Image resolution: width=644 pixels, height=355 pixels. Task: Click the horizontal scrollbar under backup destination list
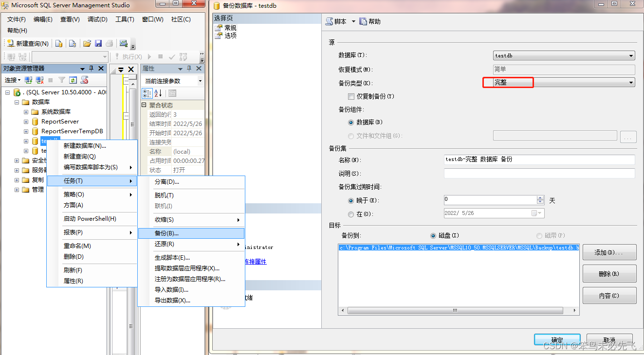[x=455, y=310]
